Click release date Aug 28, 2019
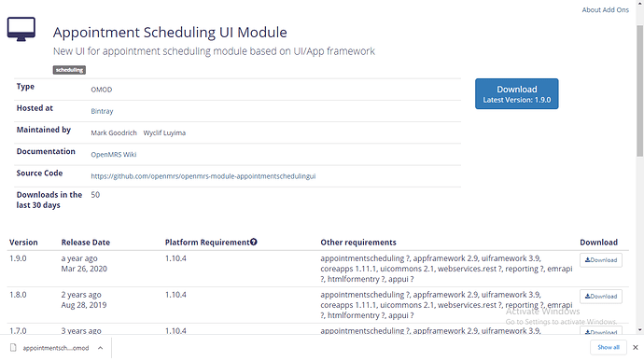 tap(84, 305)
